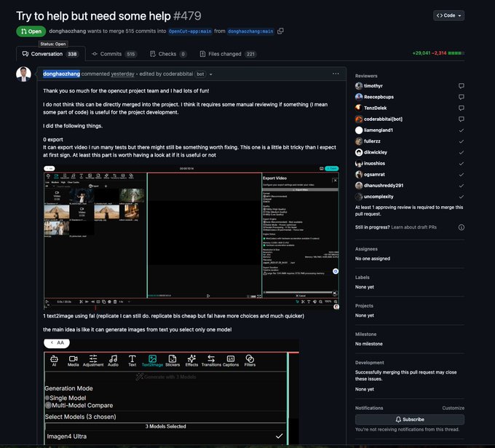The height and width of the screenshot is (448, 495).
Task: Click the Subscribe button
Action: coord(410,420)
